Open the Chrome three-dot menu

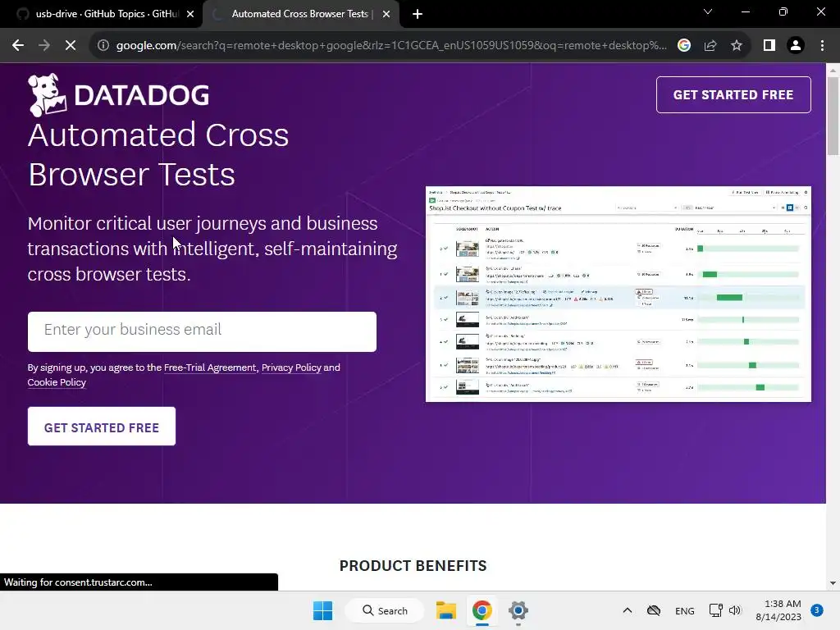pyautogui.click(x=822, y=46)
